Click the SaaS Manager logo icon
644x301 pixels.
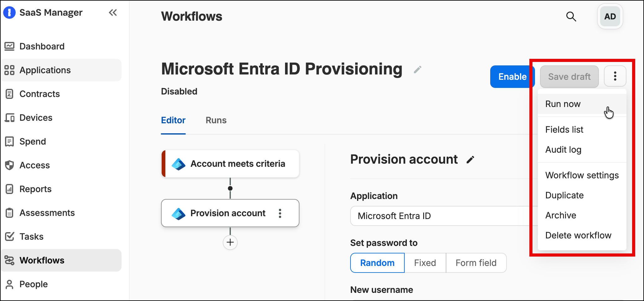(9, 13)
